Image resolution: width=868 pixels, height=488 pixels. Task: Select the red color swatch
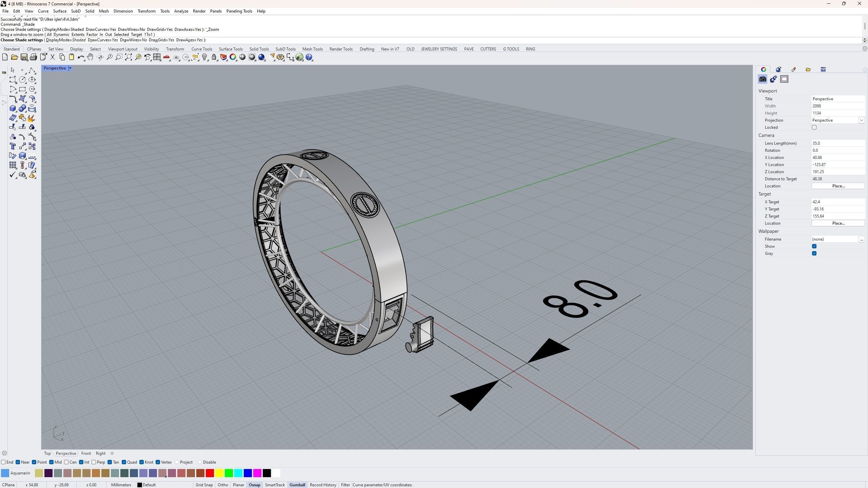pos(210,473)
